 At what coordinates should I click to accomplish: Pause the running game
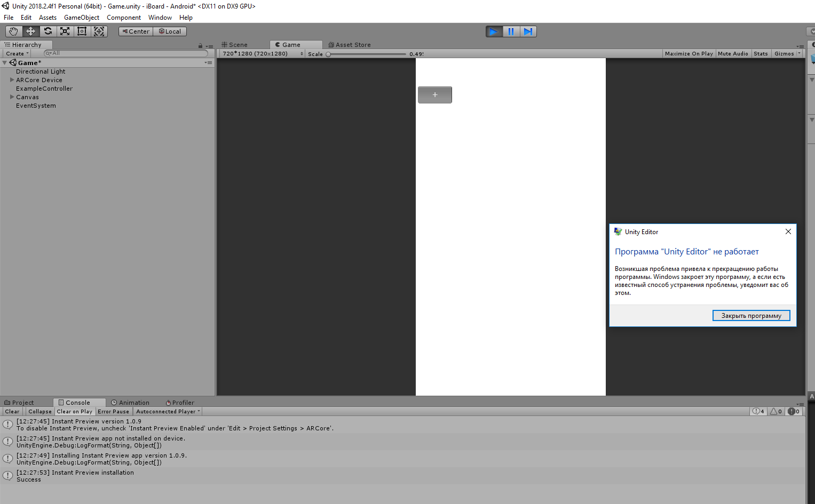click(x=511, y=31)
